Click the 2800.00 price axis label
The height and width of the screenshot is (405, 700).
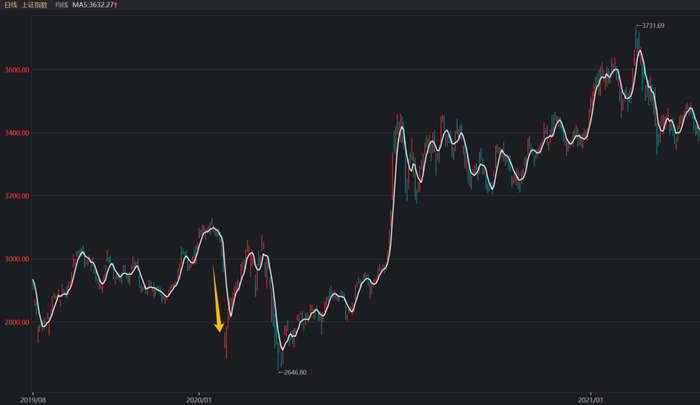tap(18, 322)
